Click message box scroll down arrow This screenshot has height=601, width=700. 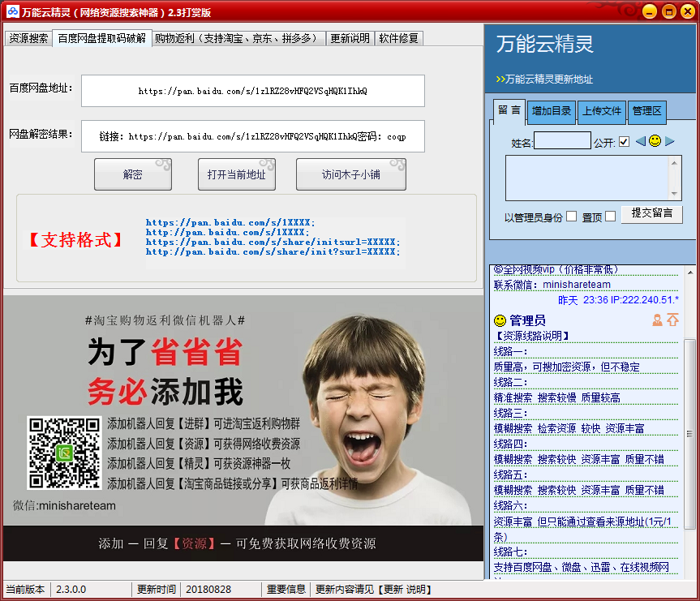674,194
